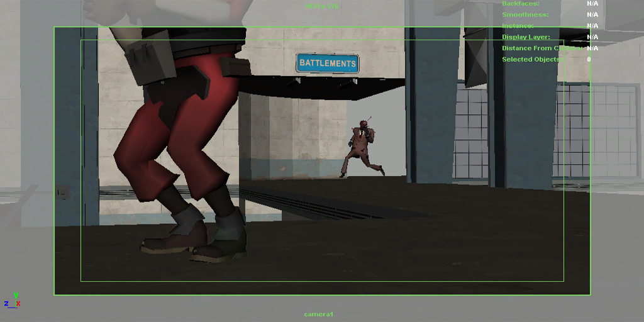644x322 pixels.
Task: Click the XYZ axis orientation indicator
Action: click(13, 301)
